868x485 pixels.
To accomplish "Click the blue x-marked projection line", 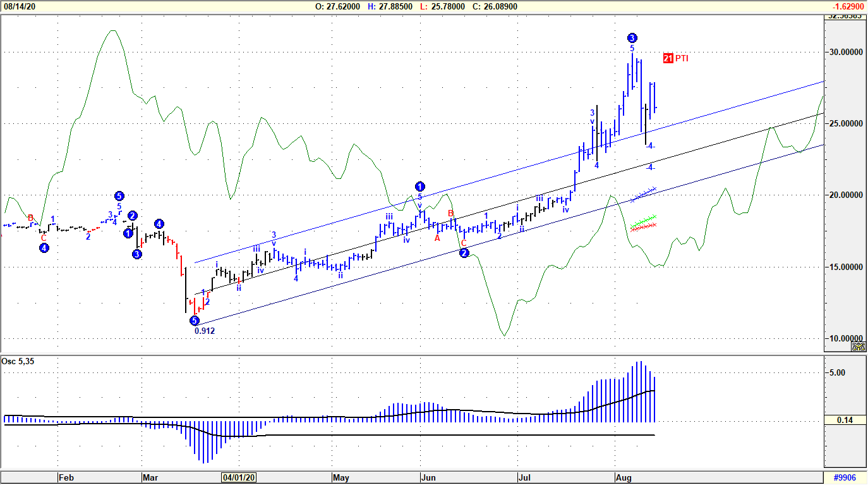I will tap(644, 194).
